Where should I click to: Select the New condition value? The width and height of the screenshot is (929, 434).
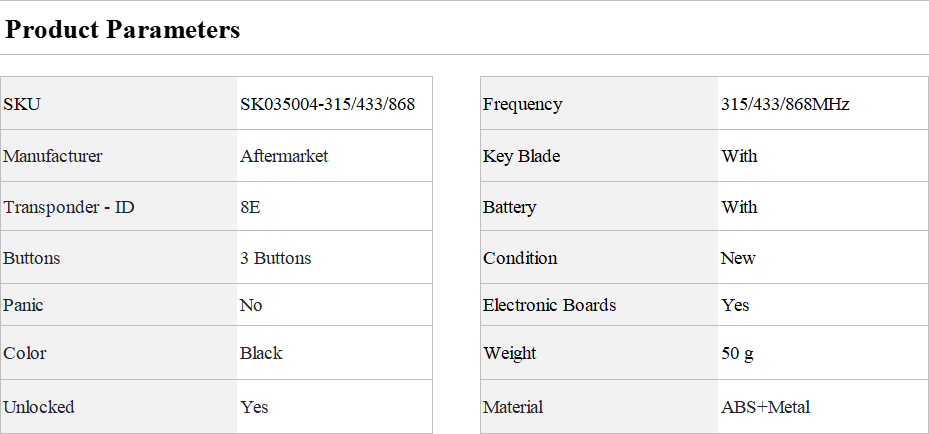click(738, 258)
